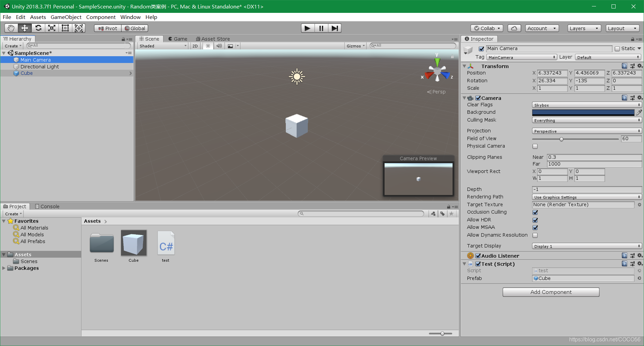
Task: Click the Pause button
Action: pos(321,28)
